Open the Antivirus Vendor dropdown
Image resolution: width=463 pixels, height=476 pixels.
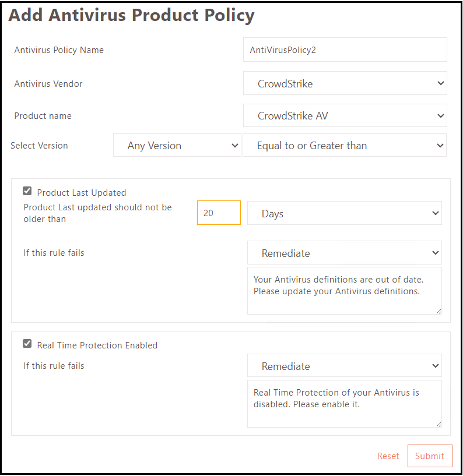pyautogui.click(x=345, y=83)
